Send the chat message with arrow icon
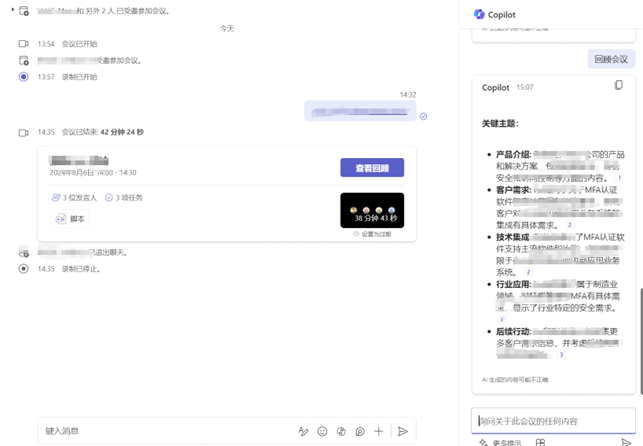This screenshot has width=643, height=446. pyautogui.click(x=403, y=431)
